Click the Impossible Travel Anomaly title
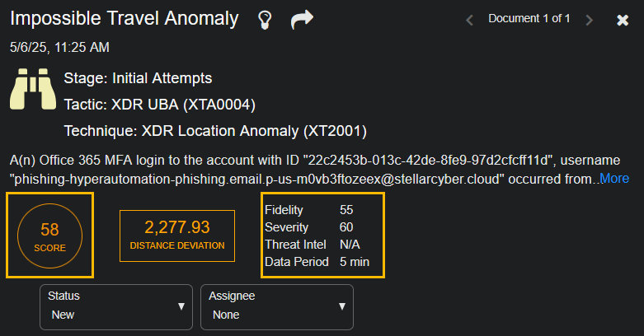This screenshot has width=644, height=336. tap(125, 18)
